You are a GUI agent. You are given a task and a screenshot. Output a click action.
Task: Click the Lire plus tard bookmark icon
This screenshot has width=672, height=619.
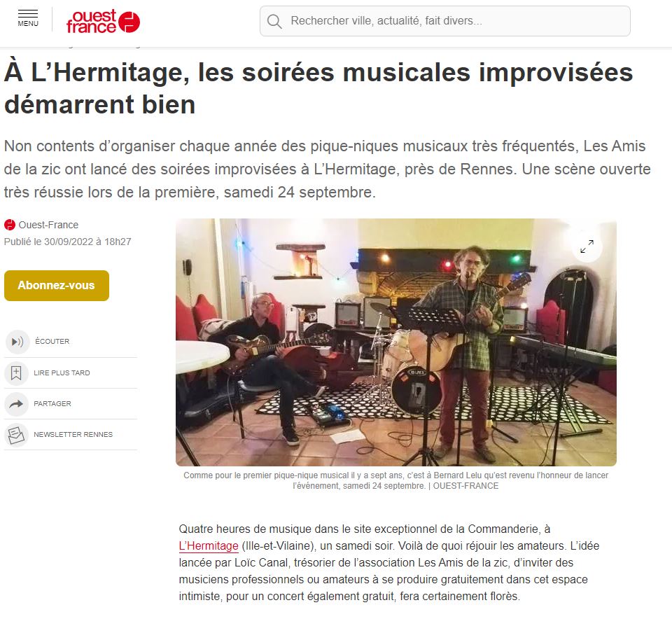(x=16, y=373)
